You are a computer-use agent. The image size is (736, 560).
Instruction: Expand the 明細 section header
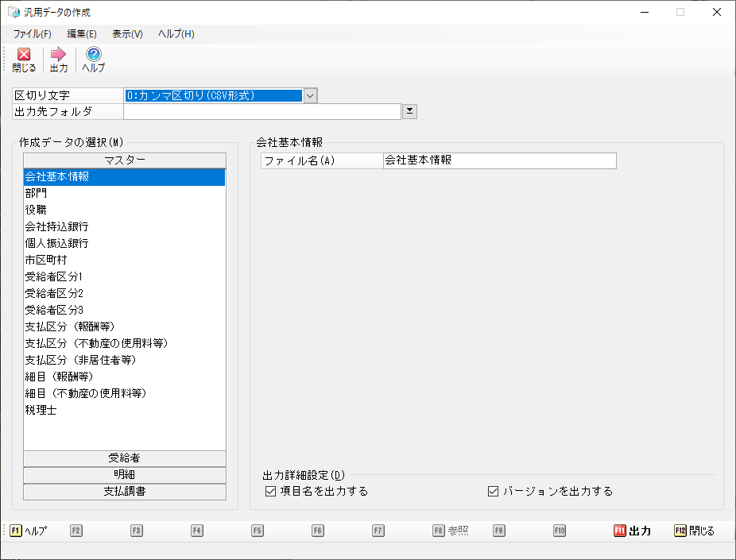click(125, 475)
